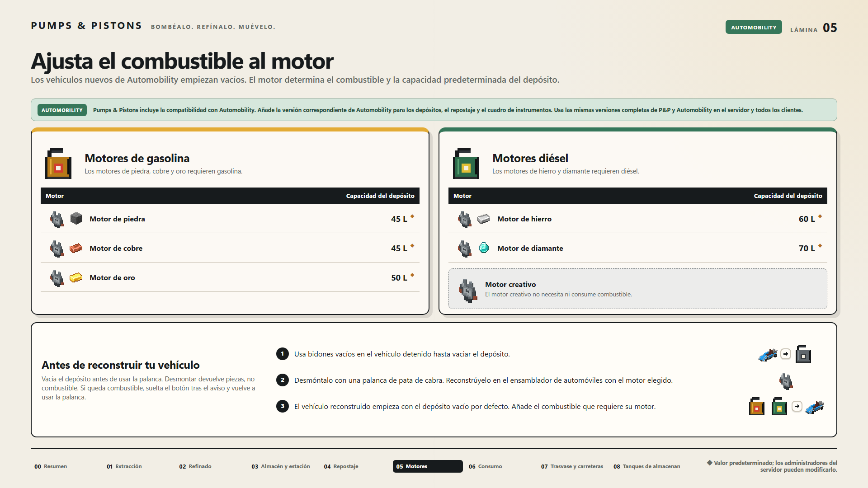
Task: Click the iron ingot icon
Action: click(484, 219)
